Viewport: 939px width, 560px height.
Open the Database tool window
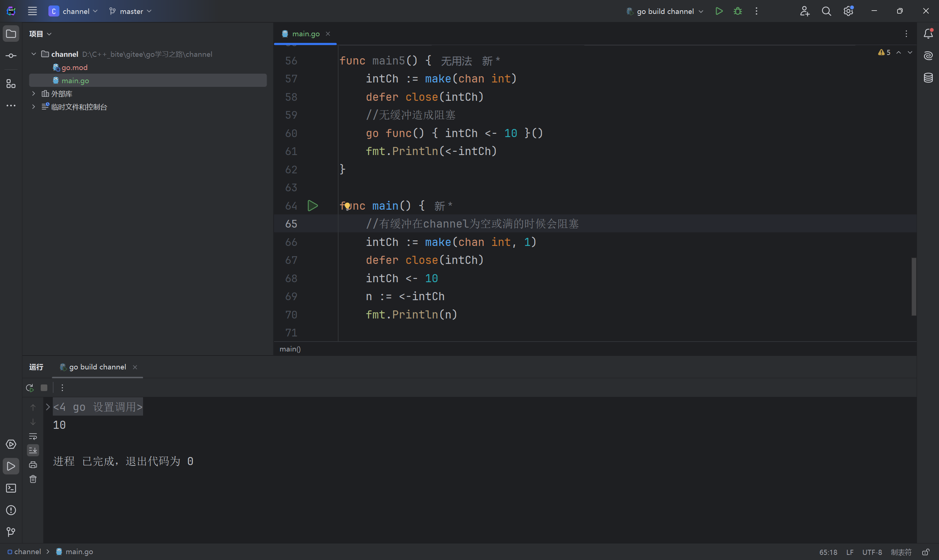(x=928, y=78)
